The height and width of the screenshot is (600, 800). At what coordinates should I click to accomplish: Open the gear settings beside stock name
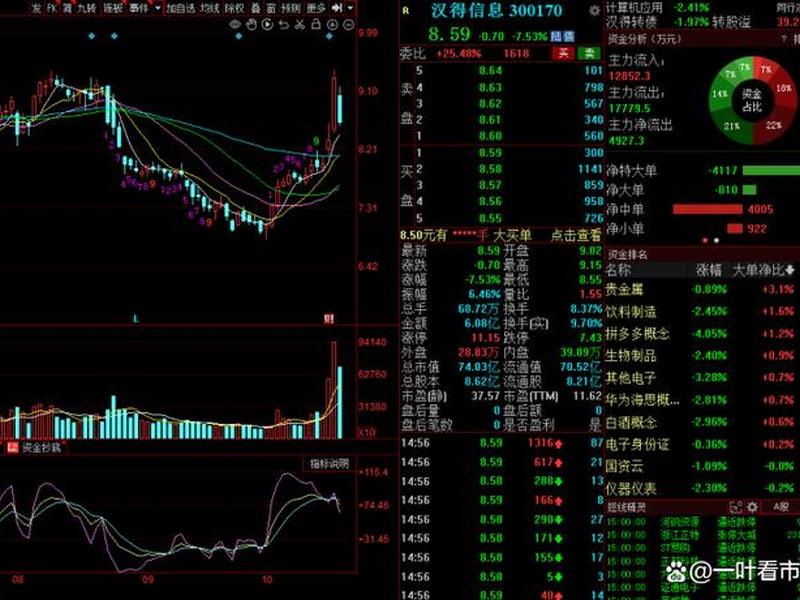click(594, 11)
